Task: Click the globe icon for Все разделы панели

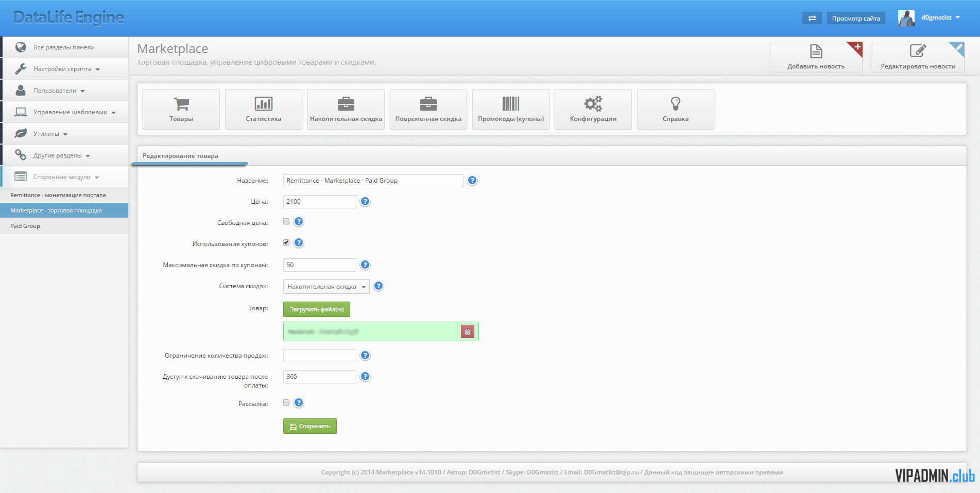Action: pyautogui.click(x=21, y=47)
